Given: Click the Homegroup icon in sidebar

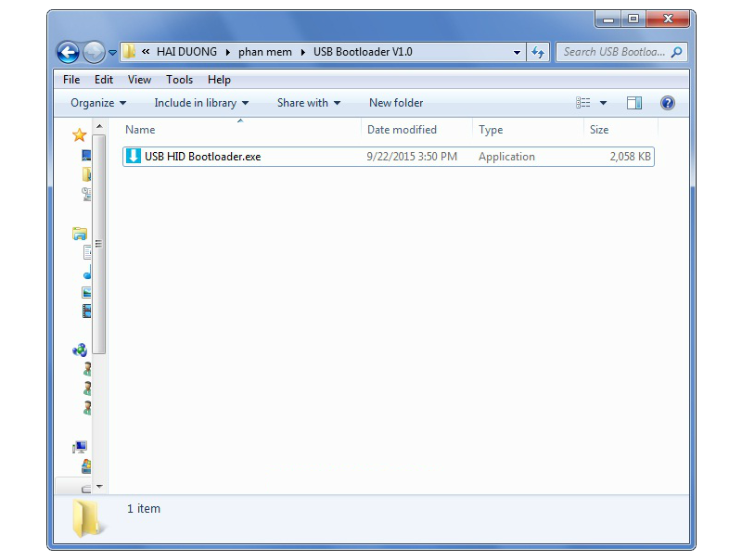Looking at the screenshot, I should click(x=80, y=350).
